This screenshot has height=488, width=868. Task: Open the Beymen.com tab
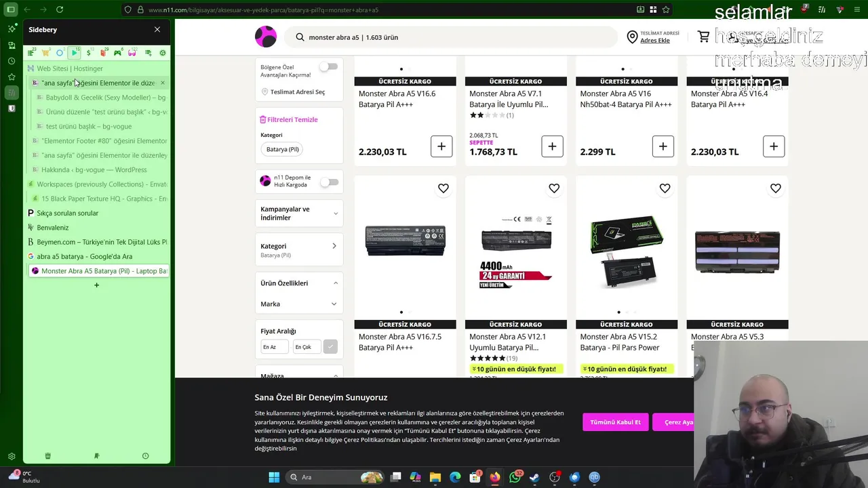tap(96, 242)
